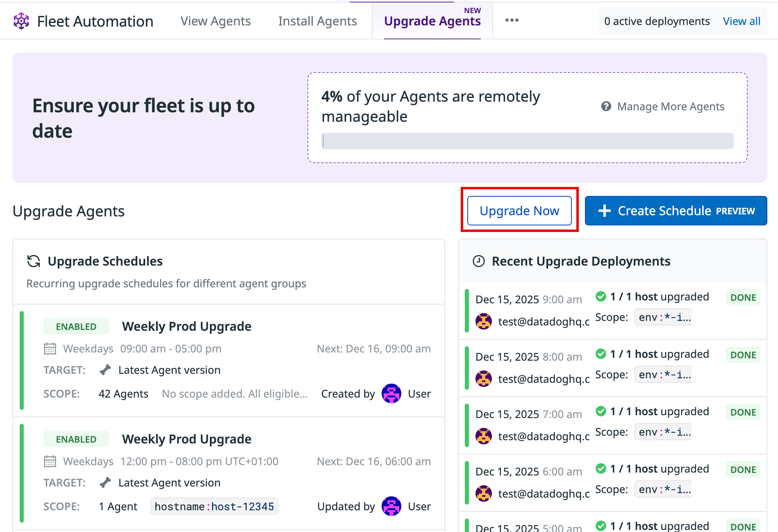Toggle the ENABLED badge on first Weekly Prod Upgrade
The width and height of the screenshot is (778, 532).
[76, 327]
